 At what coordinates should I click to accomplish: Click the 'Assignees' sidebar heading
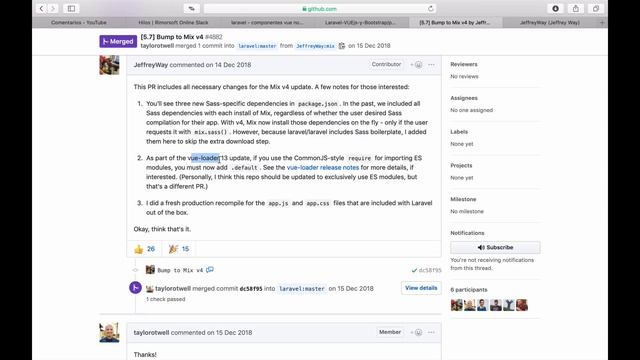click(464, 98)
